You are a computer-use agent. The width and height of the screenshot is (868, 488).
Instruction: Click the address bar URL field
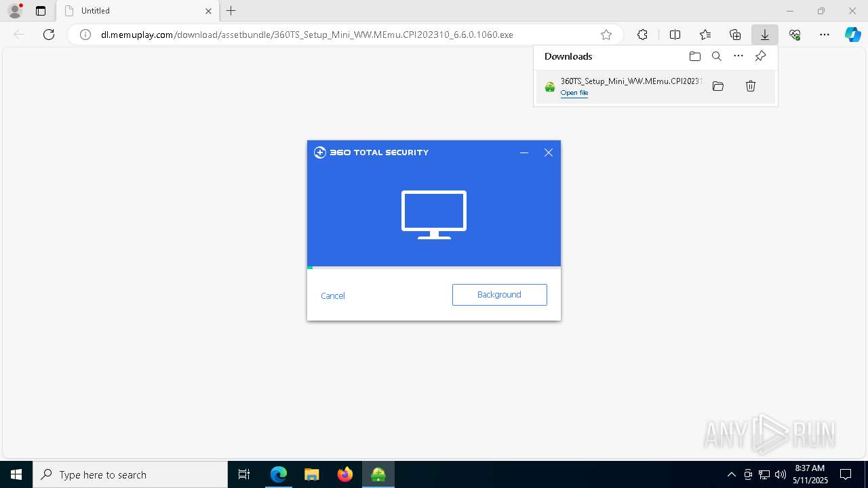click(x=345, y=35)
